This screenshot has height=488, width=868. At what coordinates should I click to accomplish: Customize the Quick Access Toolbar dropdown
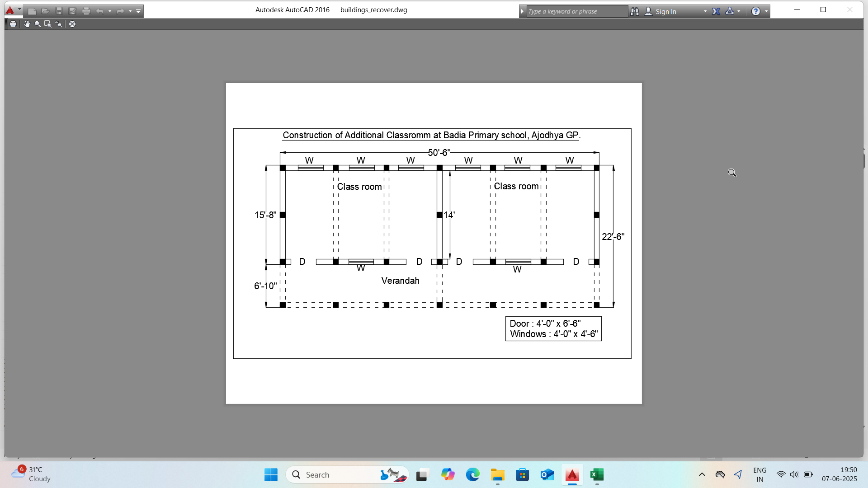138,11
